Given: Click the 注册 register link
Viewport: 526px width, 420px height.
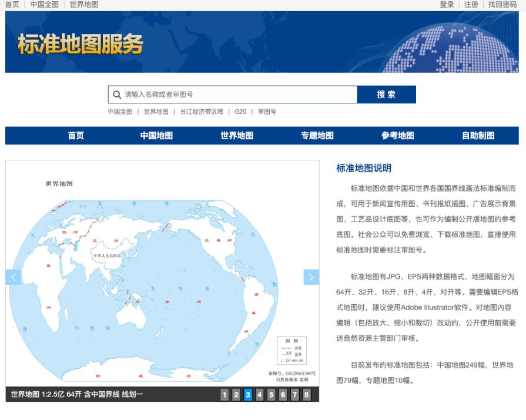Looking at the screenshot, I should click(471, 5).
